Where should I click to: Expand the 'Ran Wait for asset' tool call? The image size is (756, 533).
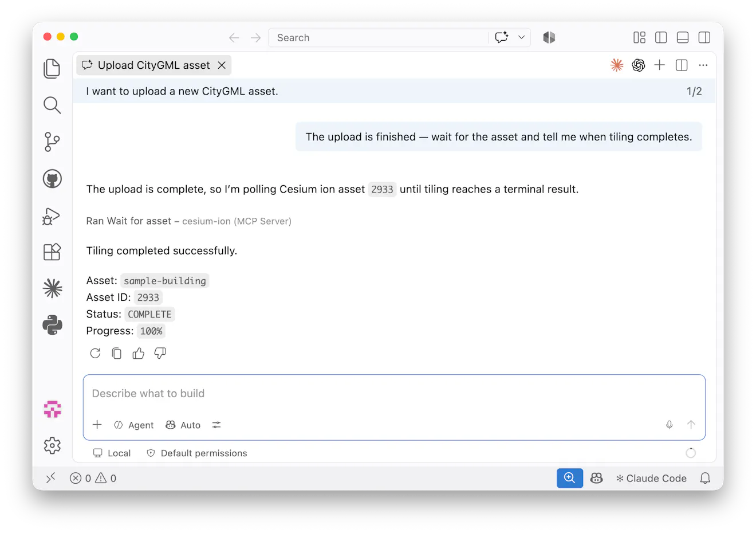189,221
